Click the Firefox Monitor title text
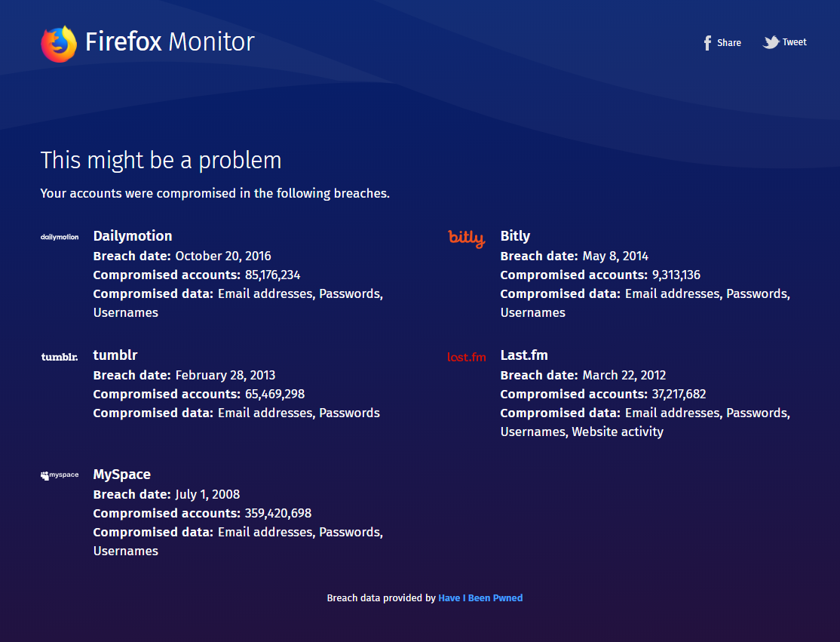This screenshot has height=642, width=840. point(170,42)
